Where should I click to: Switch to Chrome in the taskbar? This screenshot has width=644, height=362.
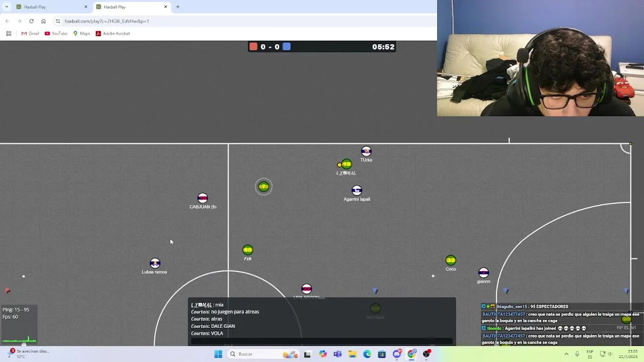[412, 354]
